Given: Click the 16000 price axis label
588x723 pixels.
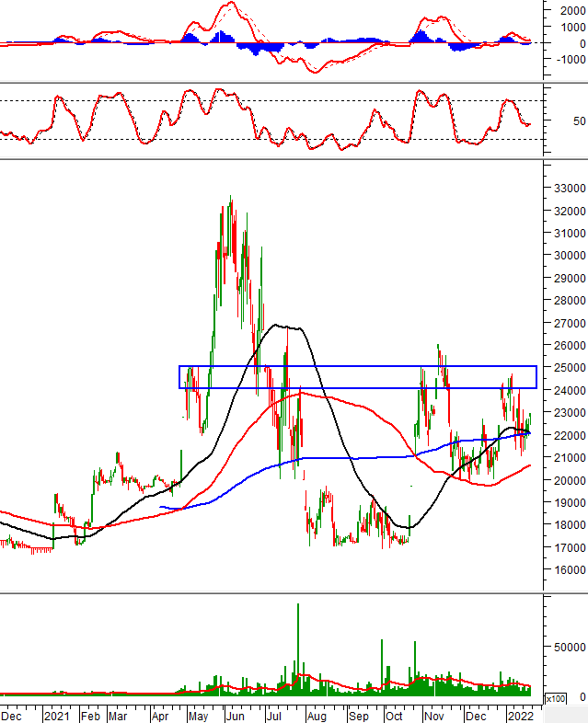Looking at the screenshot, I should coord(570,570).
